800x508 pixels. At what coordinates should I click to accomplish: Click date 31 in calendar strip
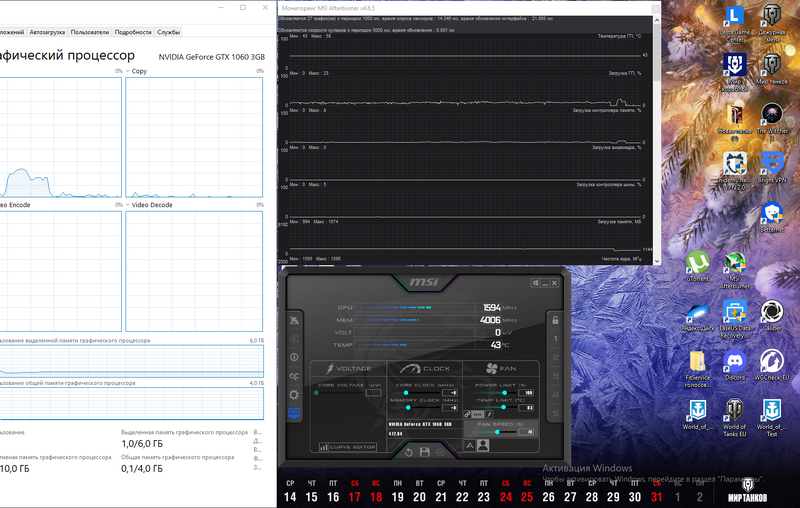coord(657,496)
